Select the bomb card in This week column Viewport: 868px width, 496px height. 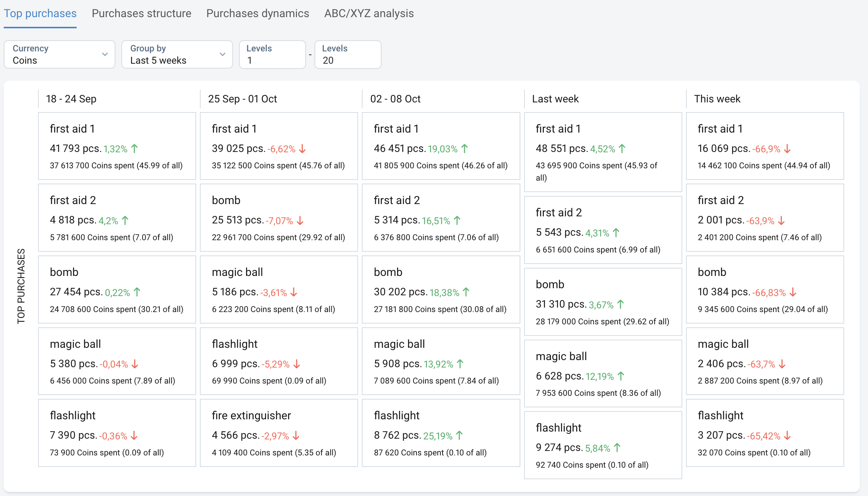pyautogui.click(x=765, y=289)
